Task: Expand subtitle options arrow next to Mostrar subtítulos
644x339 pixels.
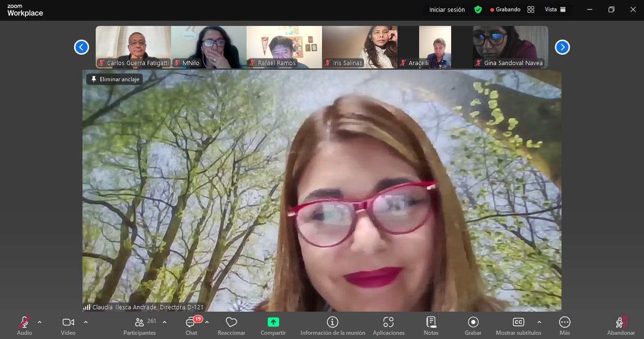Action: [539, 322]
